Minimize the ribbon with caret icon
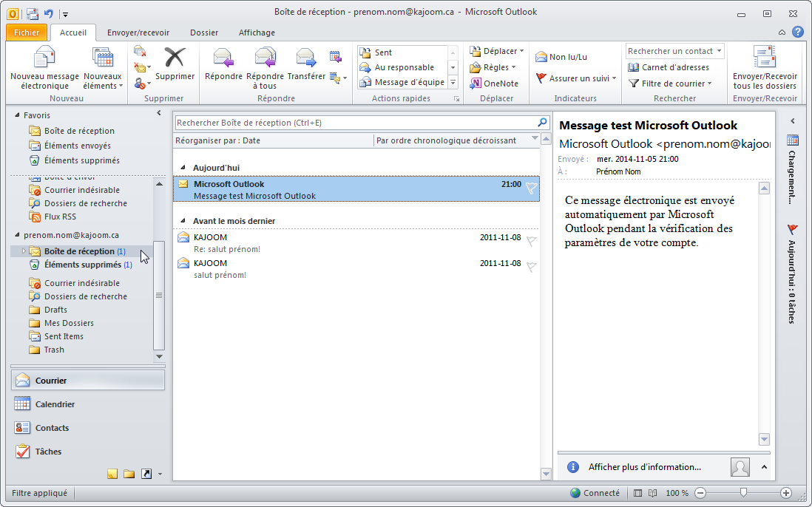 click(782, 33)
